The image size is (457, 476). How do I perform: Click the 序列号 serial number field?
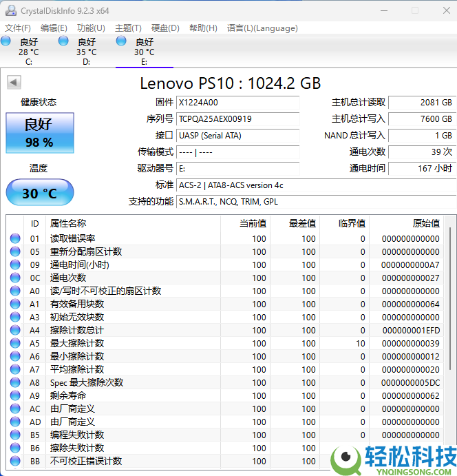point(237,118)
